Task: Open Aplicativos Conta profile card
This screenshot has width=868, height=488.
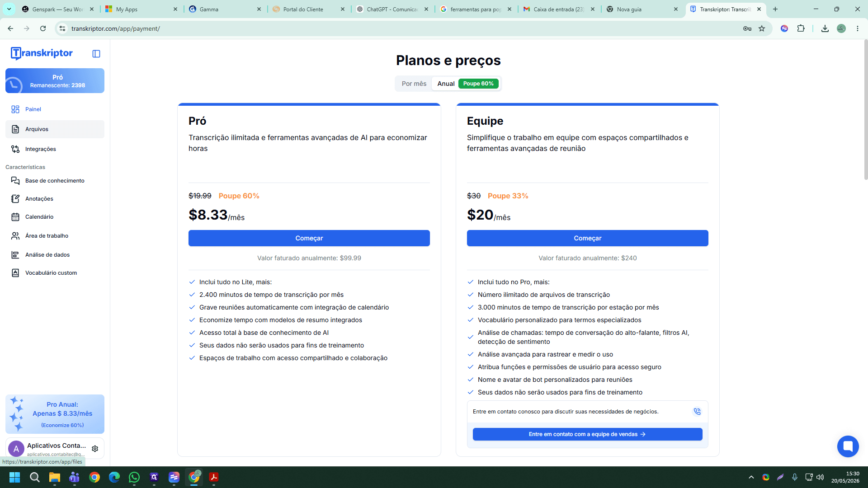Action: pos(55,449)
